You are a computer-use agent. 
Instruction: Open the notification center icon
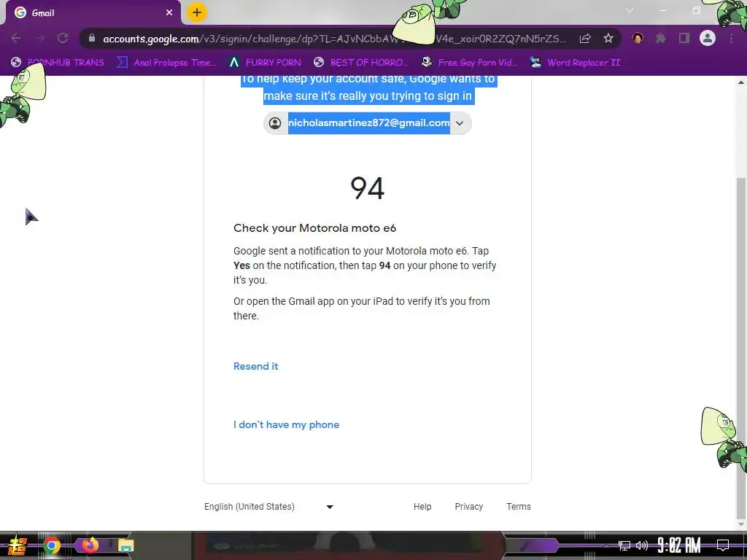tap(723, 545)
